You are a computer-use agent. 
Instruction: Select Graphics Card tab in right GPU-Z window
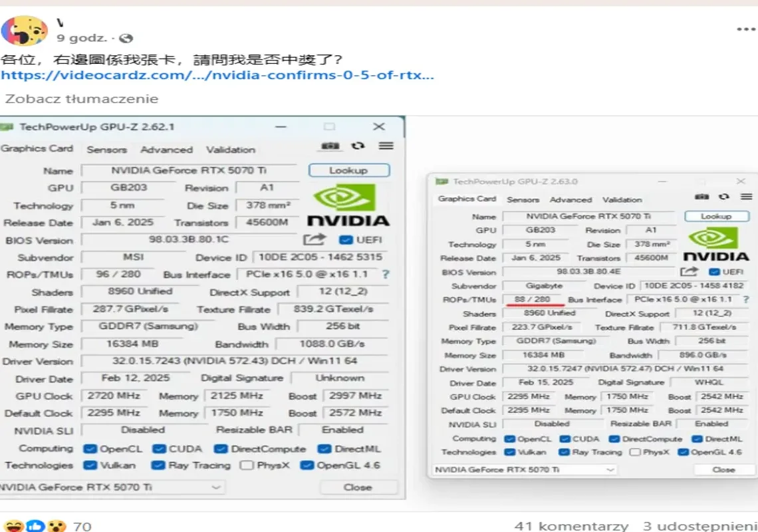tap(467, 199)
